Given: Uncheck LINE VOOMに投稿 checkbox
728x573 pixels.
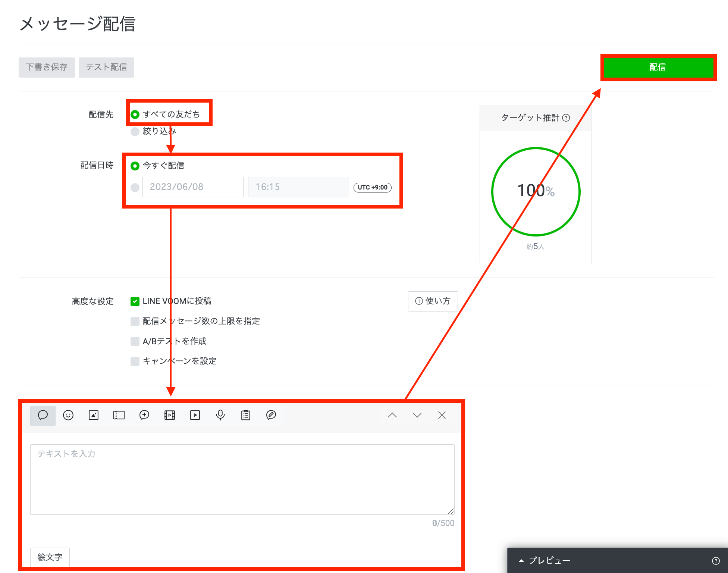Looking at the screenshot, I should [135, 301].
